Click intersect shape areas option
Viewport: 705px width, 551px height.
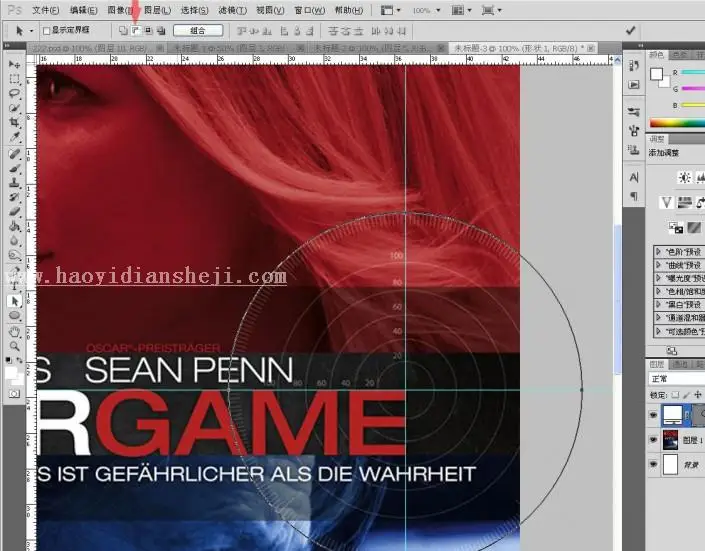pyautogui.click(x=148, y=31)
